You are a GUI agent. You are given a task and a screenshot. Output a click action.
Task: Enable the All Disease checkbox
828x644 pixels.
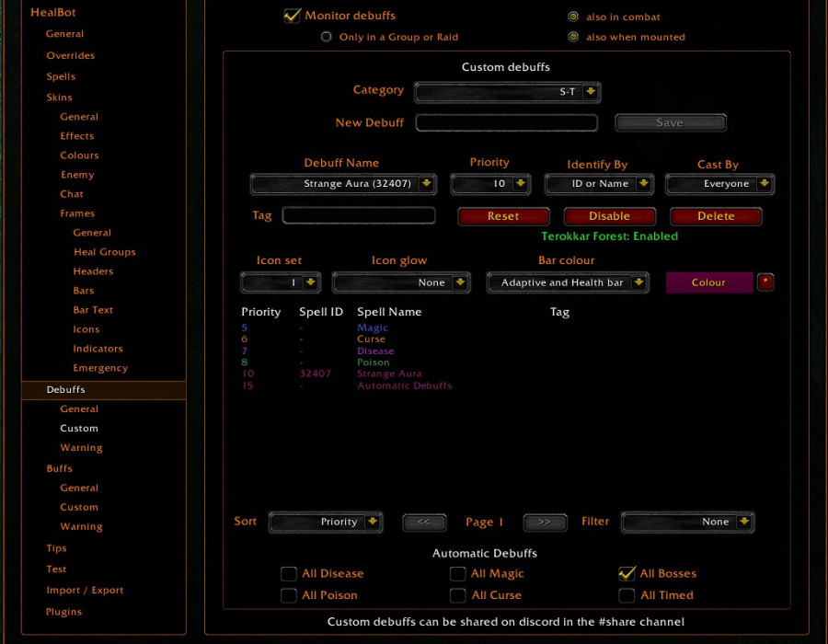click(288, 573)
